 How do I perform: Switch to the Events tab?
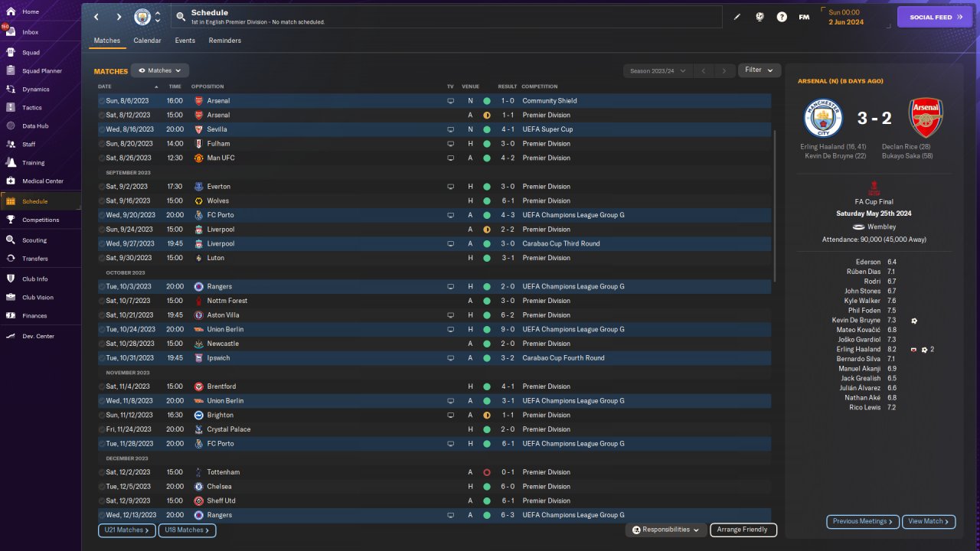tap(185, 41)
